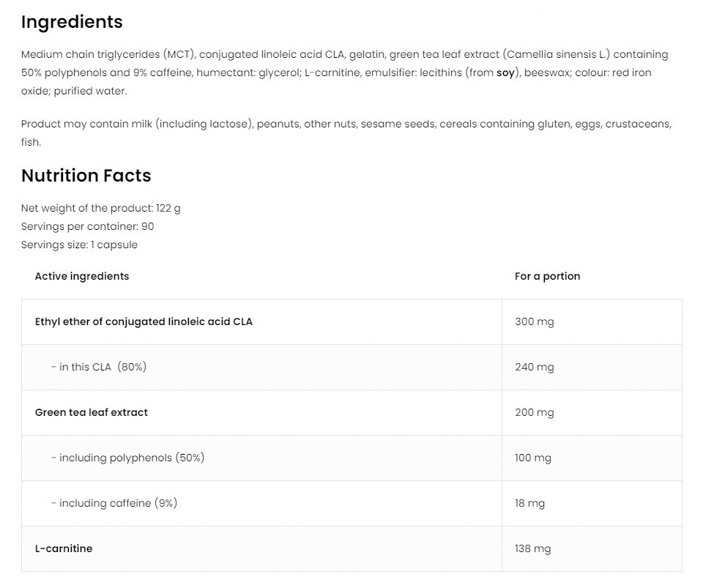Click the including polyphenols (50%) row
This screenshot has height=588, width=703.
128,458
